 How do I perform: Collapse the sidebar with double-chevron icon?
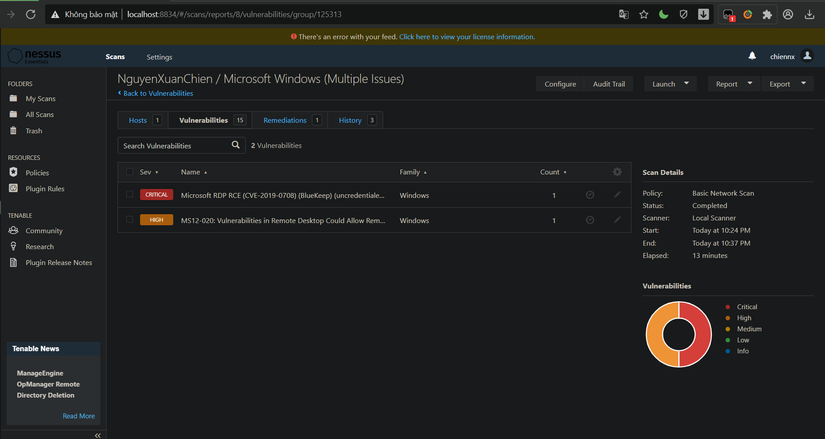pos(97,435)
